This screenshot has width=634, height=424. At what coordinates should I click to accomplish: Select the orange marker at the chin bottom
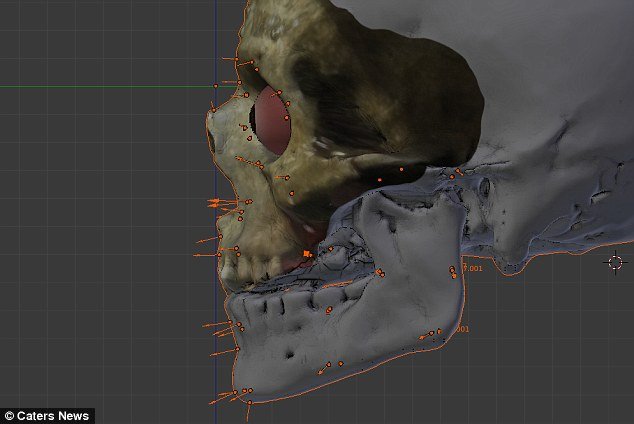[247, 392]
